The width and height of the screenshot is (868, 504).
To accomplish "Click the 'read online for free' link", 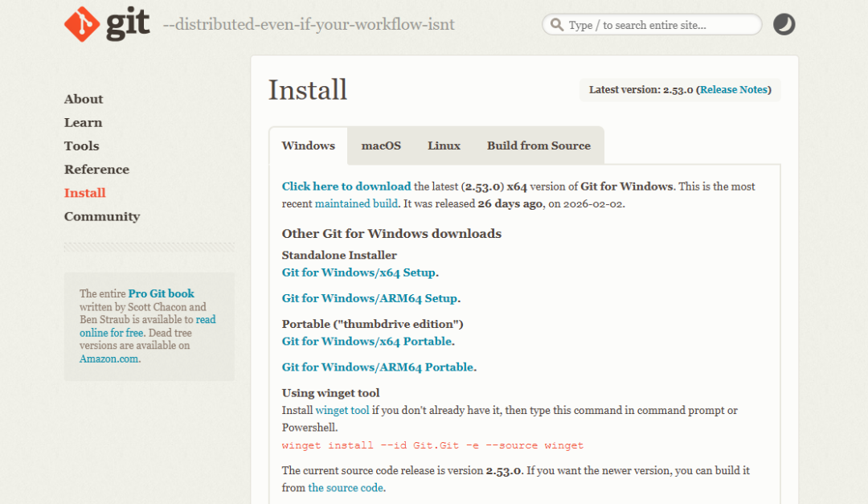I will tap(148, 326).
